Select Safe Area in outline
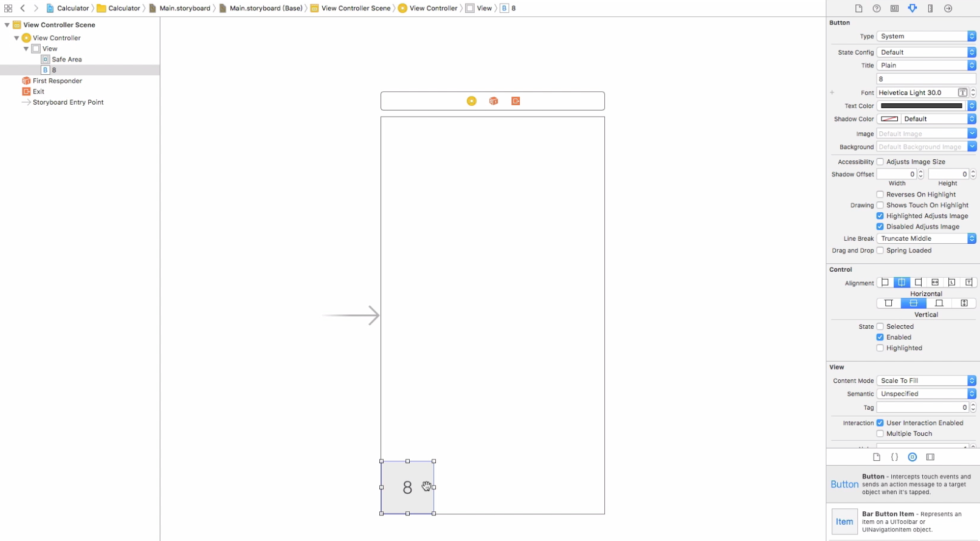 pos(67,60)
